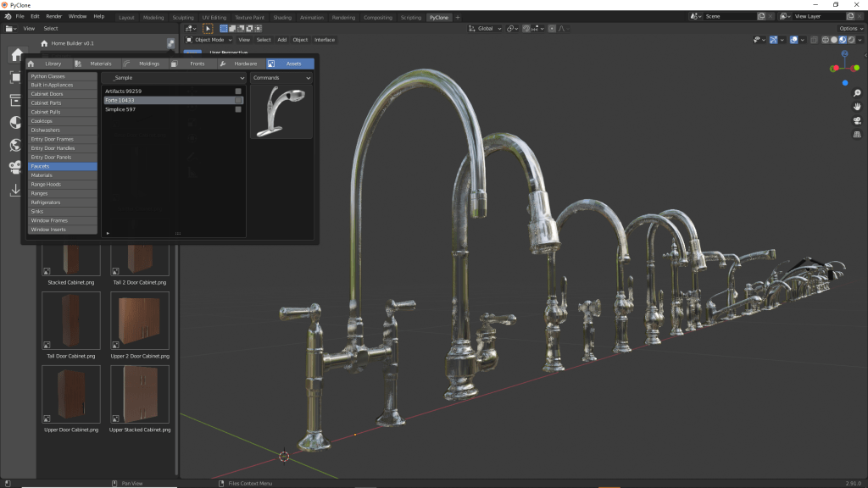Open the Render menu
Image resolution: width=868 pixels, height=488 pixels.
tap(54, 16)
